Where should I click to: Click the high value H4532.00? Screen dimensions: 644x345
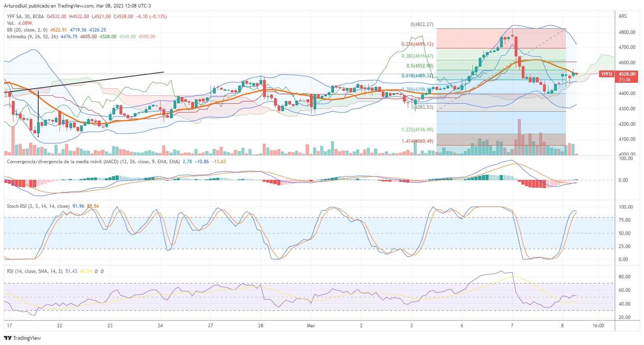[x=79, y=17]
